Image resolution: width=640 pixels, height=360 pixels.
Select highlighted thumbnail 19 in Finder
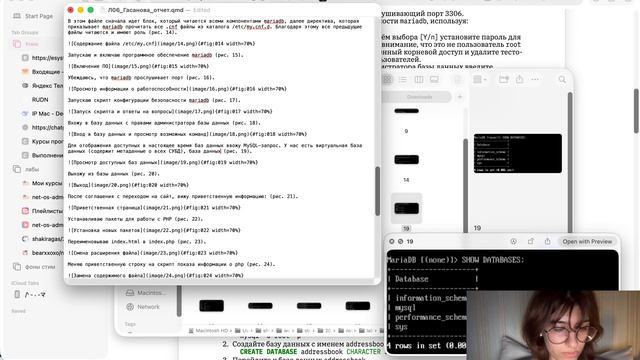pyautogui.click(x=407, y=209)
